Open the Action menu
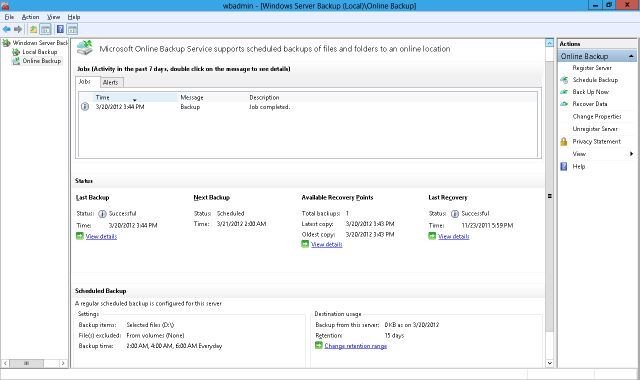Screen dimensions: 640x380 pos(31,17)
